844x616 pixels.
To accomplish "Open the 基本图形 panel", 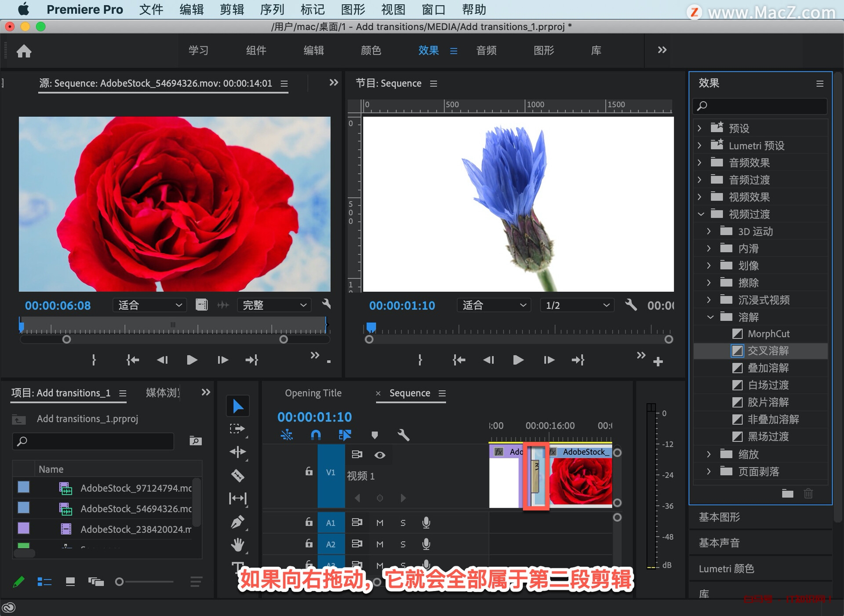I will pyautogui.click(x=720, y=517).
